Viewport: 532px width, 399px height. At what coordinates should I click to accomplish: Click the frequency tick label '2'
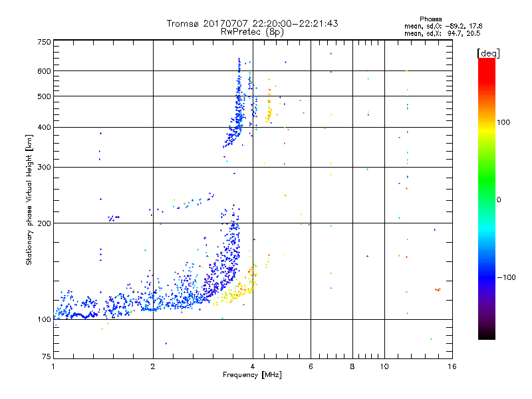[x=153, y=366]
